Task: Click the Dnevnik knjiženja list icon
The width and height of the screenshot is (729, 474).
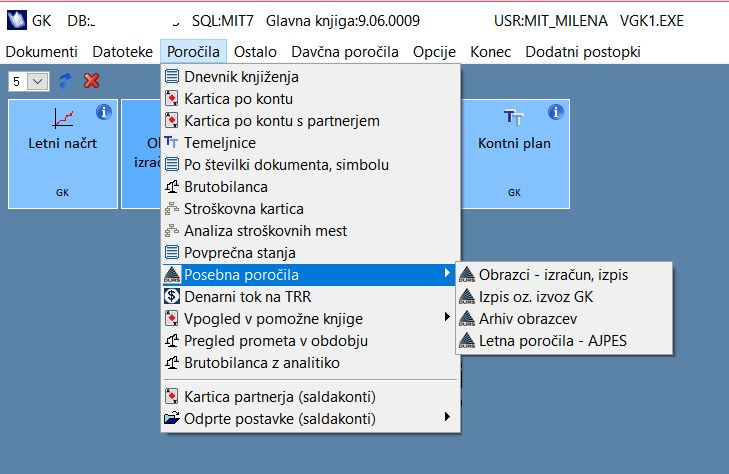Action: (x=172, y=76)
